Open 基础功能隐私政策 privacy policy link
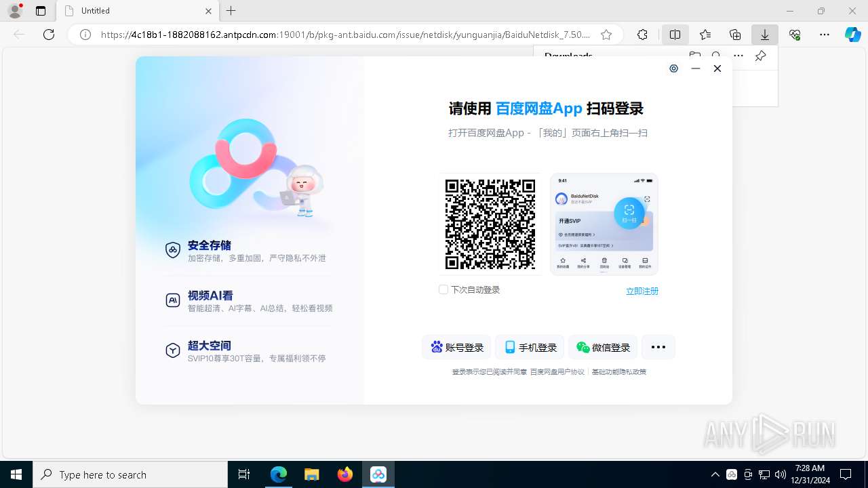Viewport: 868px width, 488px height. pos(619,371)
